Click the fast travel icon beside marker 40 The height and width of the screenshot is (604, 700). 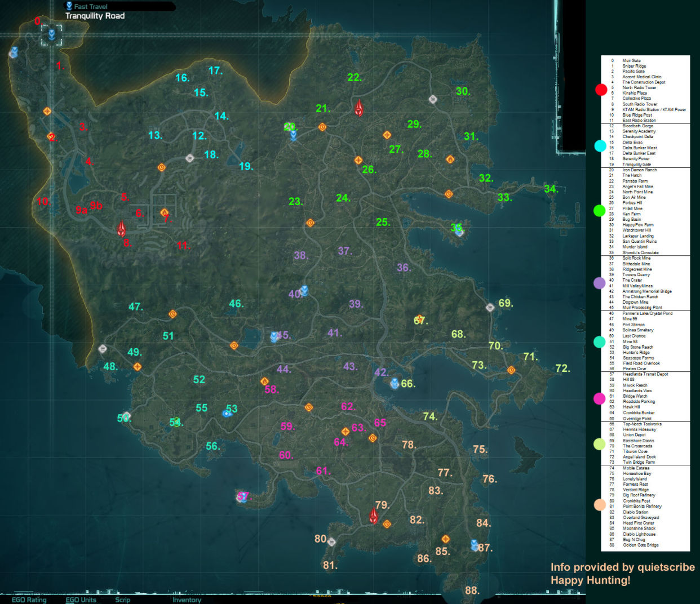pyautogui.click(x=304, y=290)
